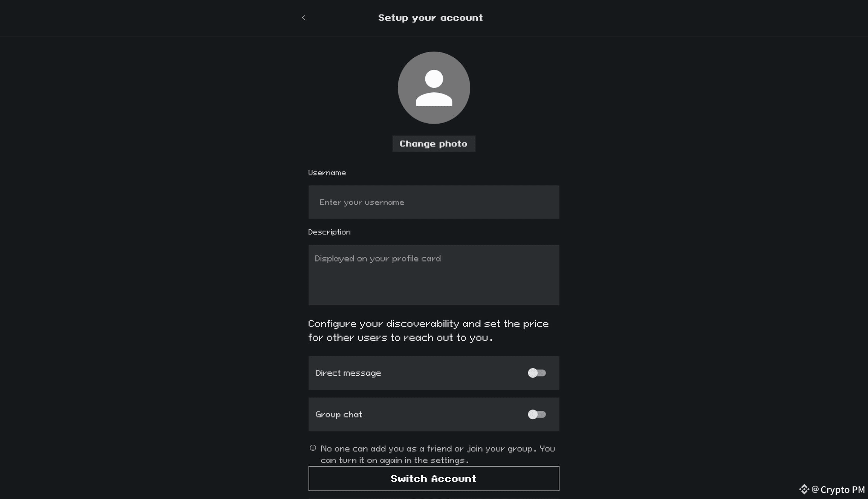Image resolution: width=868 pixels, height=499 pixels.
Task: Enable the Direct message toggle
Action: click(x=536, y=373)
